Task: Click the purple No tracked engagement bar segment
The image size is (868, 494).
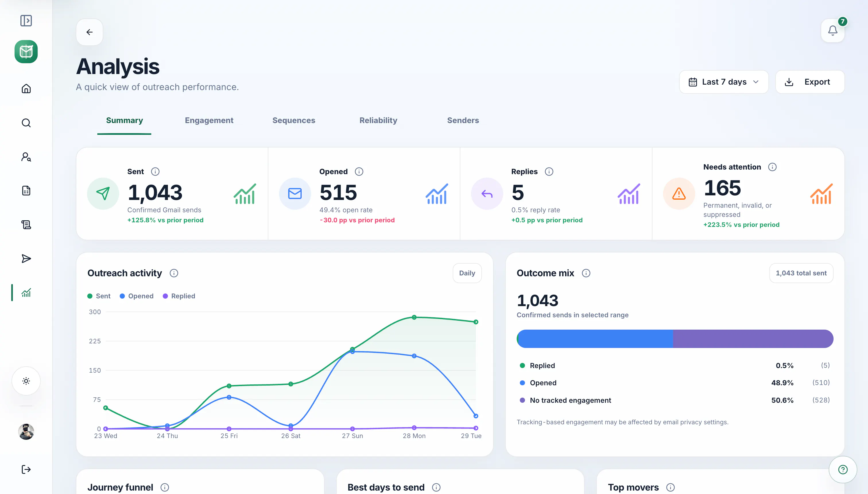Action: pyautogui.click(x=753, y=339)
